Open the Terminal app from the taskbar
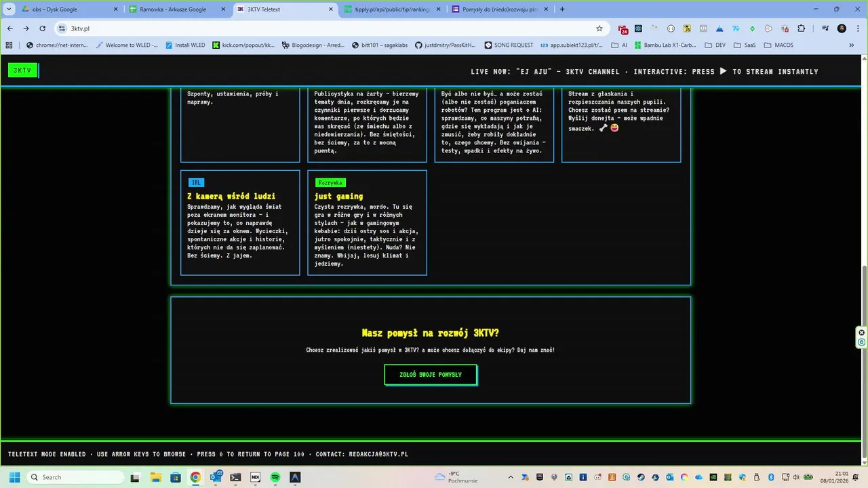 point(235,477)
